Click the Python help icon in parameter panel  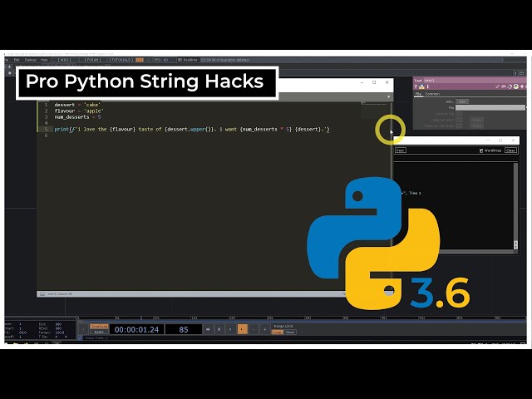421,86
